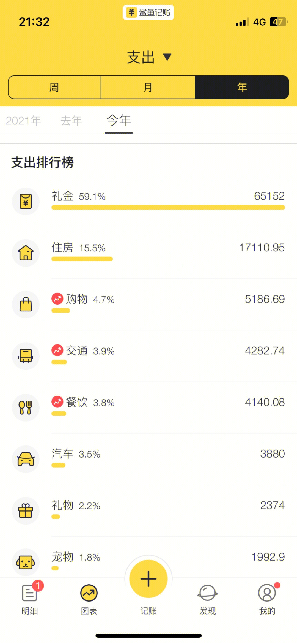Tap the yellow plus 记账 button
Image resolution: width=297 pixels, height=644 pixels.
click(x=148, y=579)
